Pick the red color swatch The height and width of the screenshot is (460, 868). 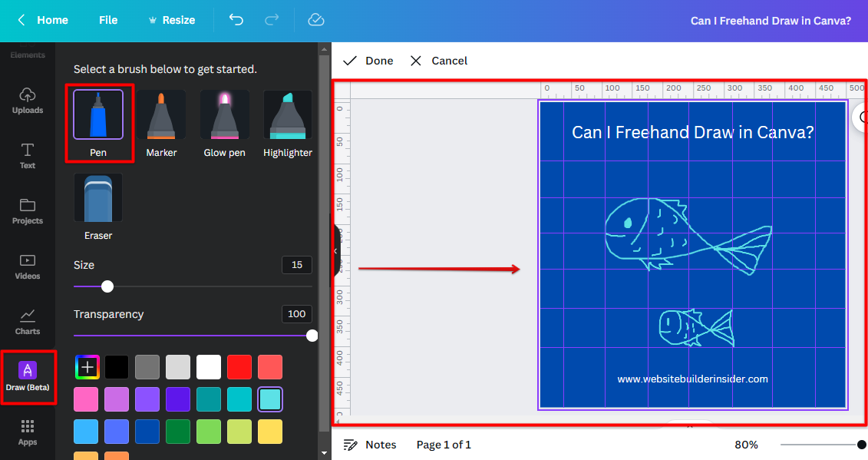[239, 367]
